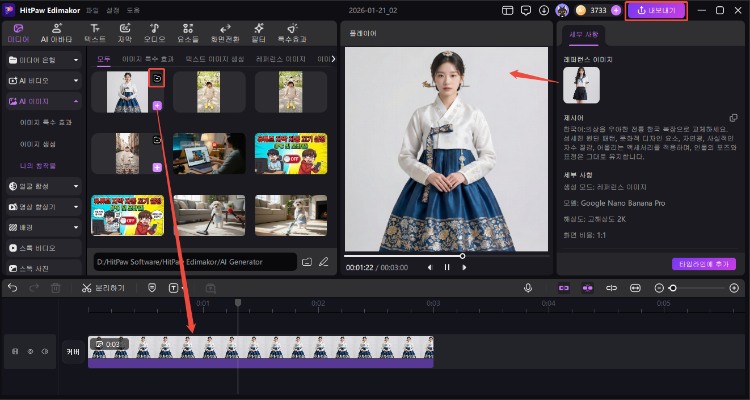The height and width of the screenshot is (400, 750).
Task: Open the AI 아바타 tool tab
Action: tap(55, 34)
